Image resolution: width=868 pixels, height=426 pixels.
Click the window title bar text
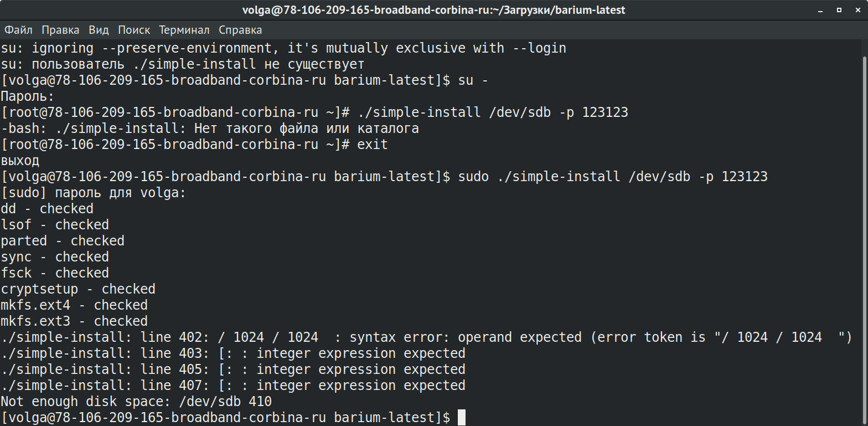pyautogui.click(x=434, y=10)
